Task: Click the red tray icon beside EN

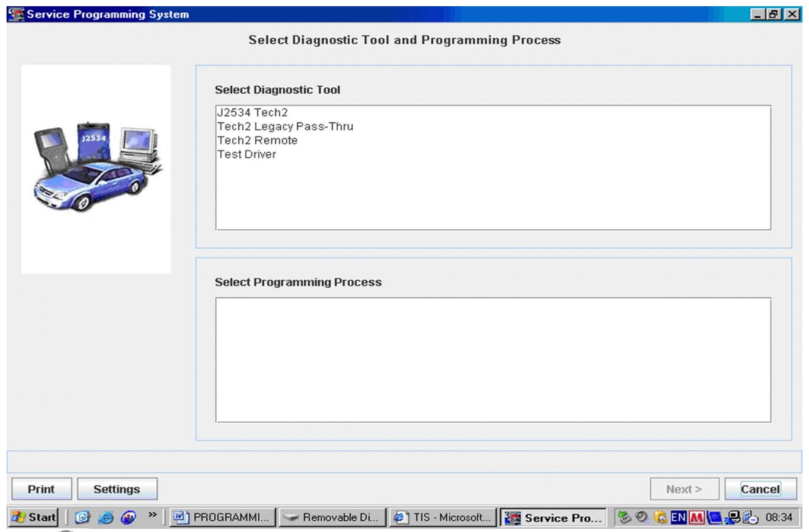Action: (x=696, y=518)
